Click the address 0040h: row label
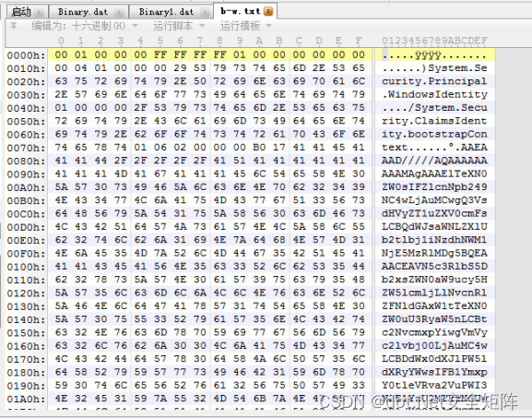The width and height of the screenshot is (532, 419). [x=26, y=108]
